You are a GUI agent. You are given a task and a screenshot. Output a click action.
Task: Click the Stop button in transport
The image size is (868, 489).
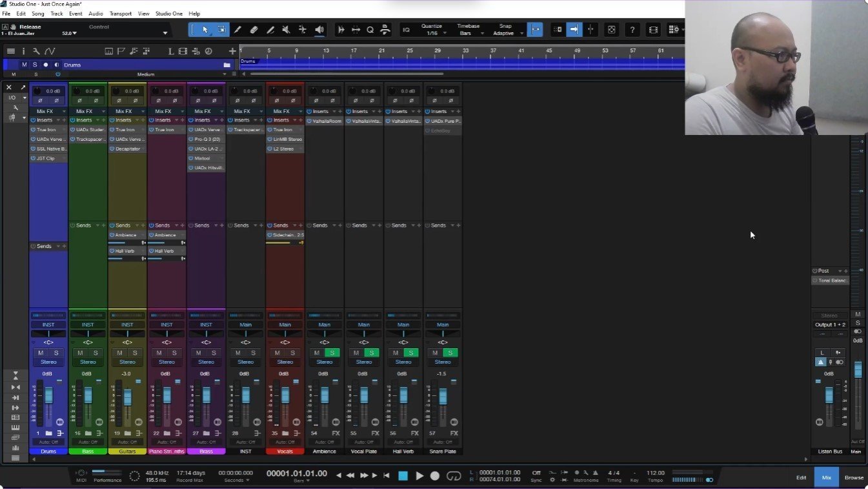tap(403, 475)
